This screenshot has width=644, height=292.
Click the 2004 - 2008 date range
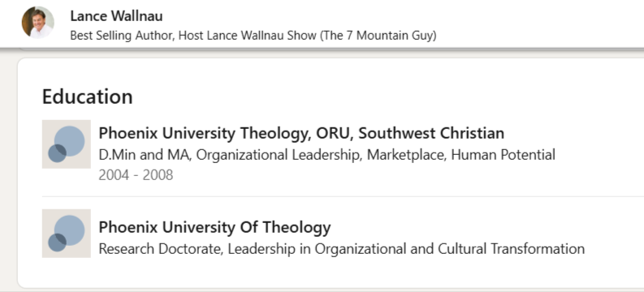[x=136, y=175]
